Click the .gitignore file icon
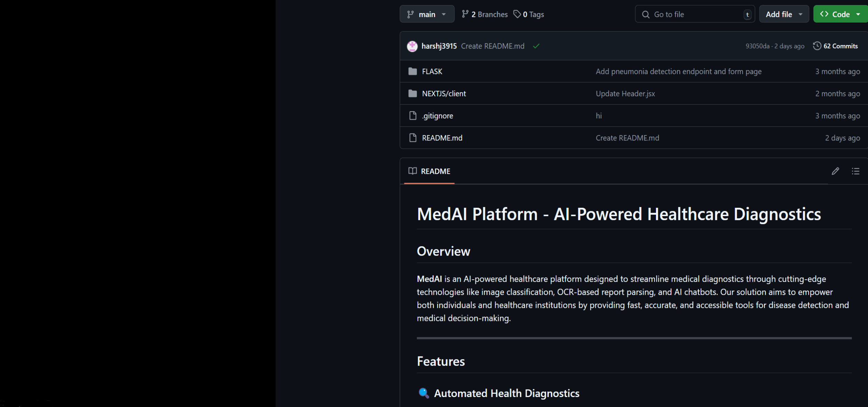 pos(413,116)
